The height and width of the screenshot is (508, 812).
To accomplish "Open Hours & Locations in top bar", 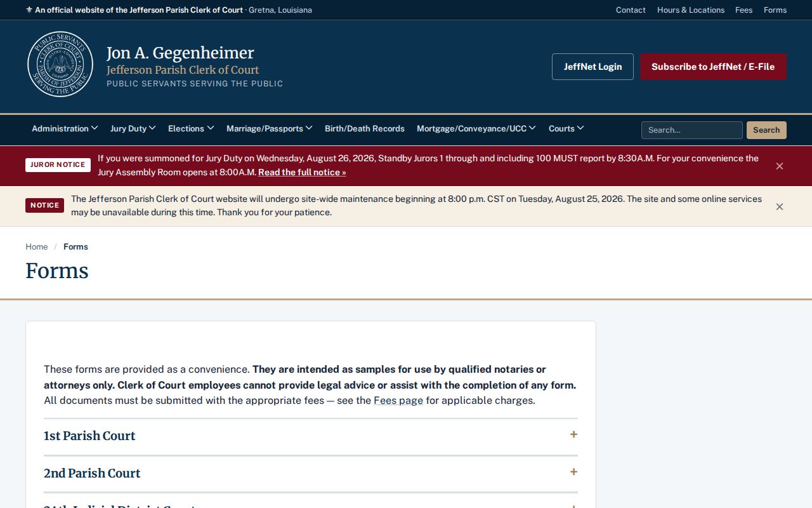I will [691, 10].
